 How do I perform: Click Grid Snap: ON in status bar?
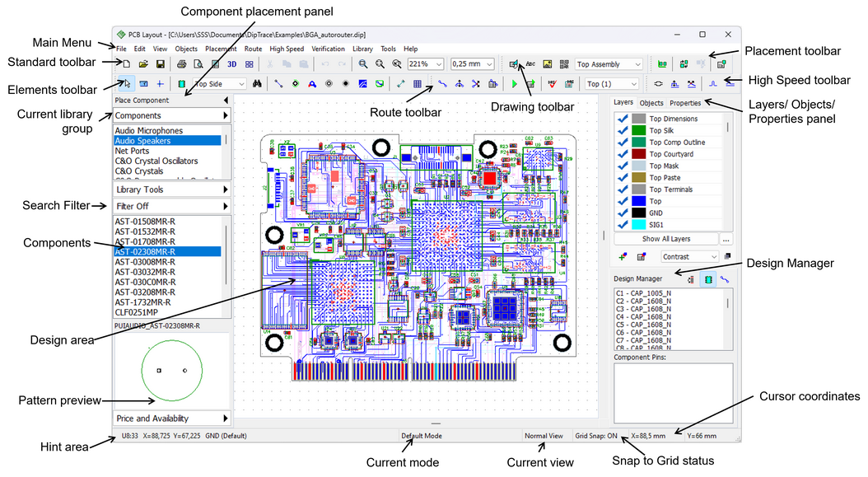click(x=595, y=436)
